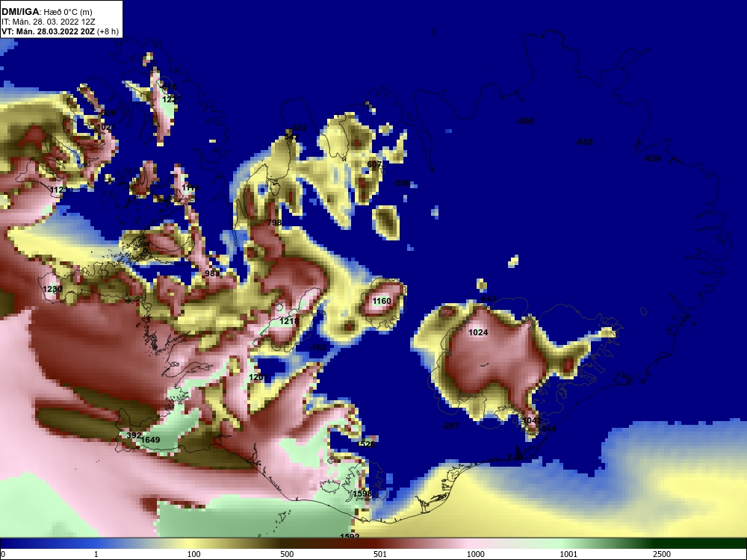Click the -839 map value
747x560 pixels.
(x=652, y=158)
